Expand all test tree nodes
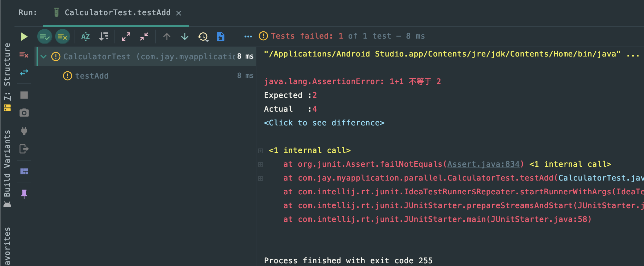Viewport: 644px width, 266px height. 126,37
